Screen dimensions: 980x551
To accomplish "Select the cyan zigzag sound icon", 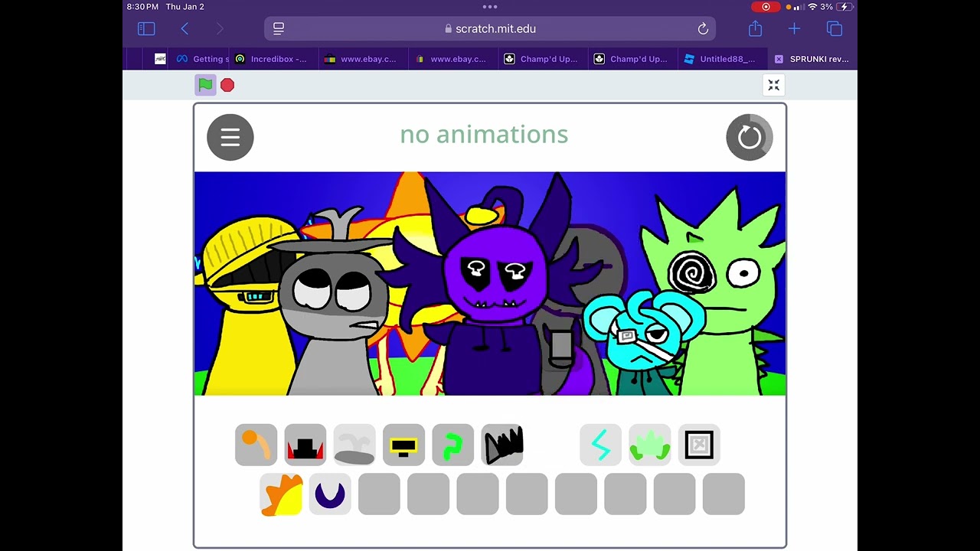I will pyautogui.click(x=601, y=445).
